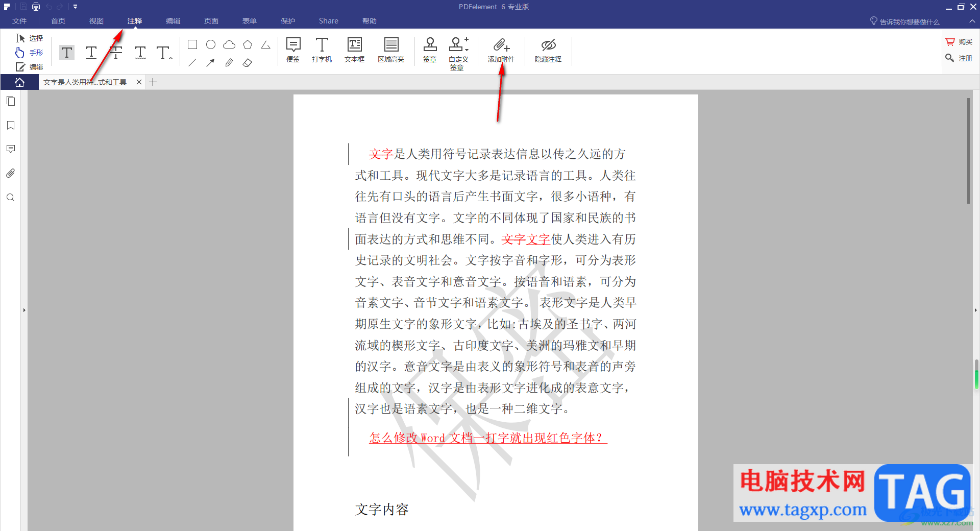Switch to the 视图 tab

click(96, 21)
